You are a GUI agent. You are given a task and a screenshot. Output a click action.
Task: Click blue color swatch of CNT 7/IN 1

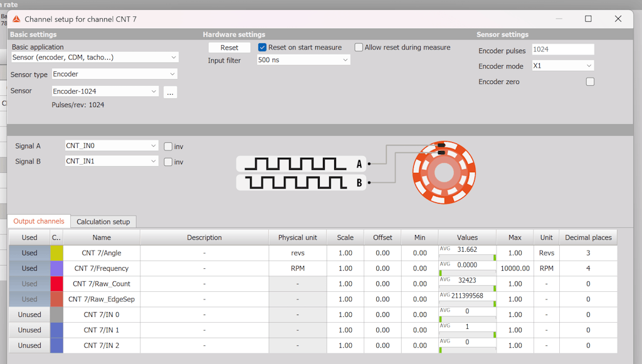(x=56, y=330)
